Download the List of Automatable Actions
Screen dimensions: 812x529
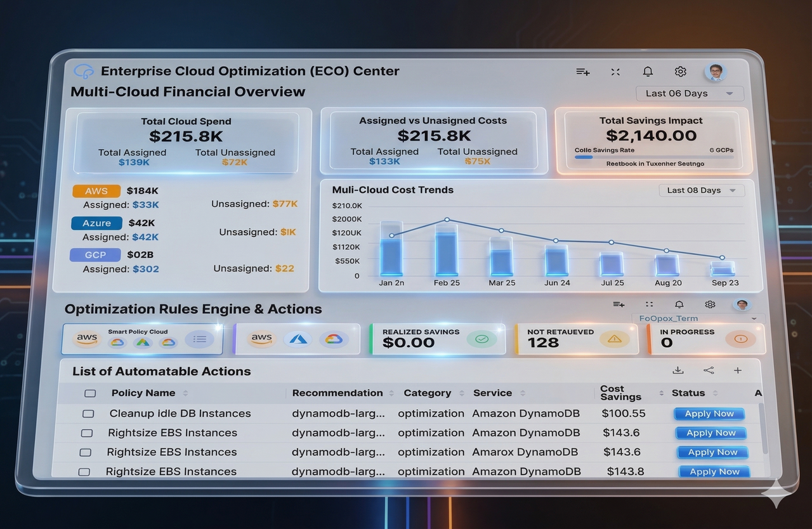tap(678, 370)
